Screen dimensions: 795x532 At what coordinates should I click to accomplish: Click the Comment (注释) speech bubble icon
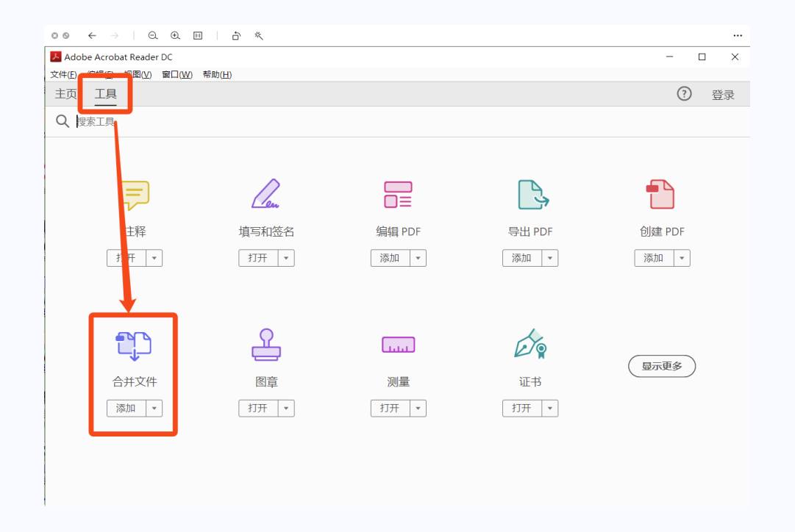pos(135,195)
